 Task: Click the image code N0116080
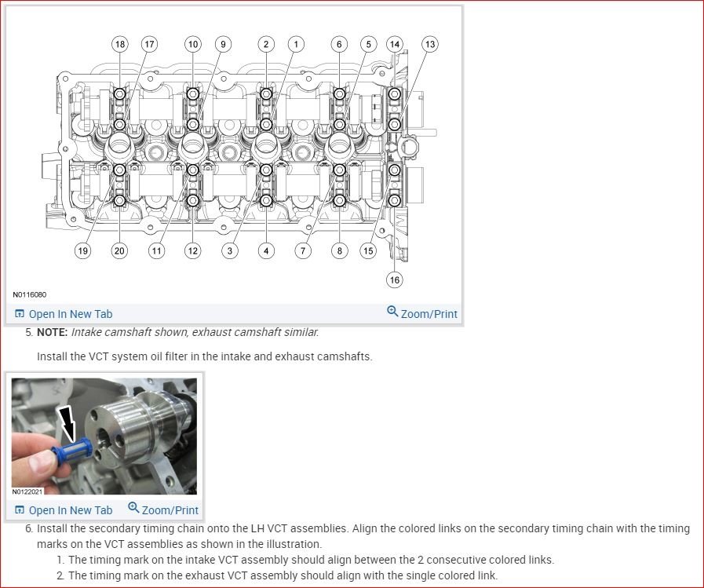[29, 294]
